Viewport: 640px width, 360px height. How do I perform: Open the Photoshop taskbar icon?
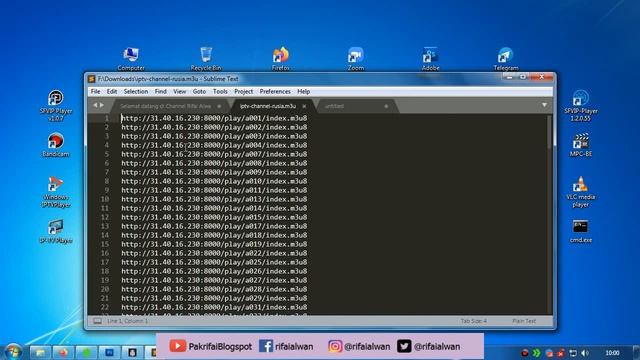pyautogui.click(x=109, y=352)
